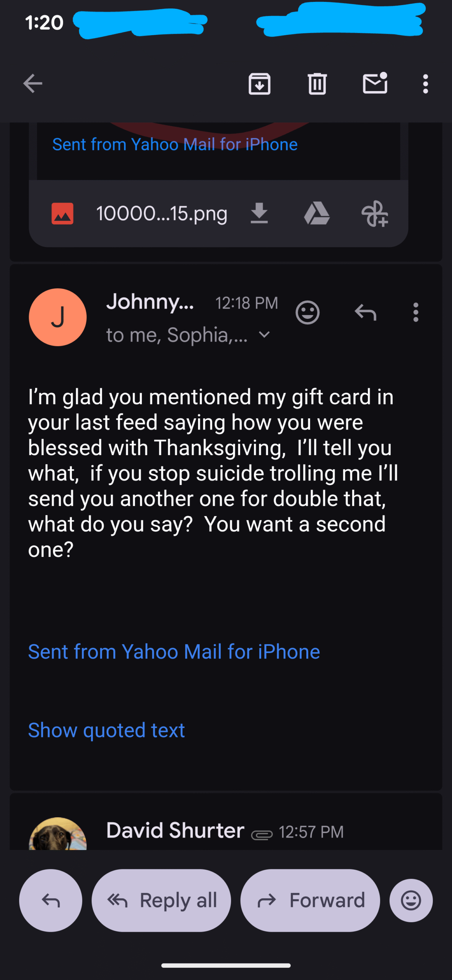Screen dimensions: 452x980
Task: Go back using the top-left arrow
Action: (33, 83)
